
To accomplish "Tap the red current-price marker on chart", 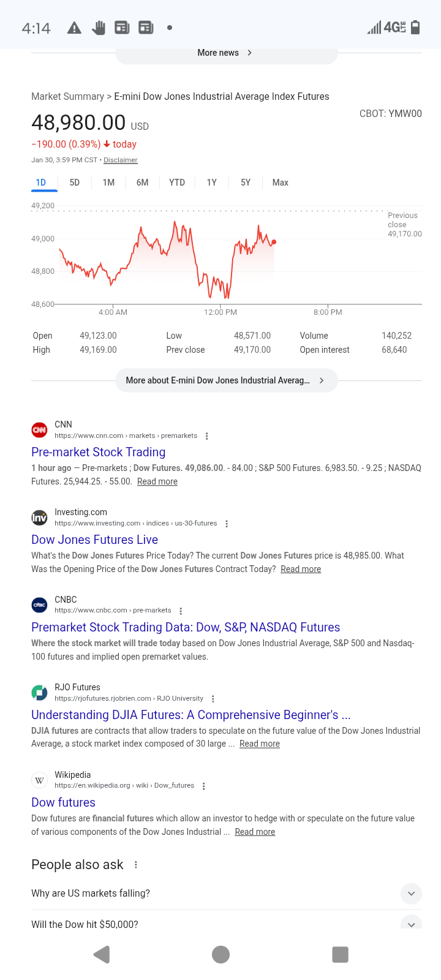I will tap(274, 242).
